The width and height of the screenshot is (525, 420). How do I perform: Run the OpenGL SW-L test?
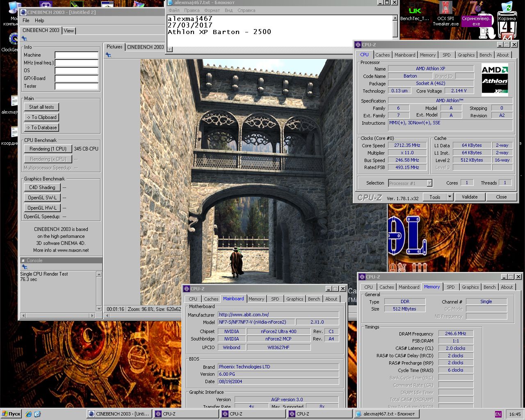42,198
